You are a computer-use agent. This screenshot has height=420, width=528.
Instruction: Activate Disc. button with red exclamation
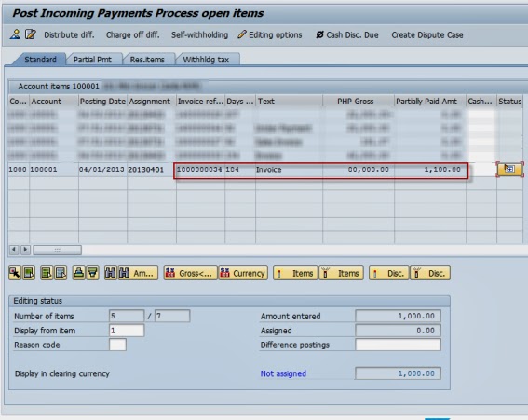coord(389,273)
